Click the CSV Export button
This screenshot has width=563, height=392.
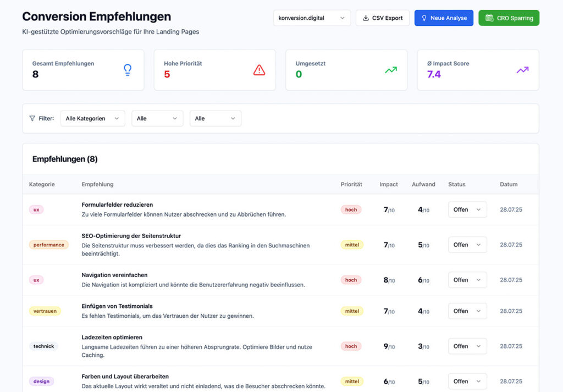point(382,18)
